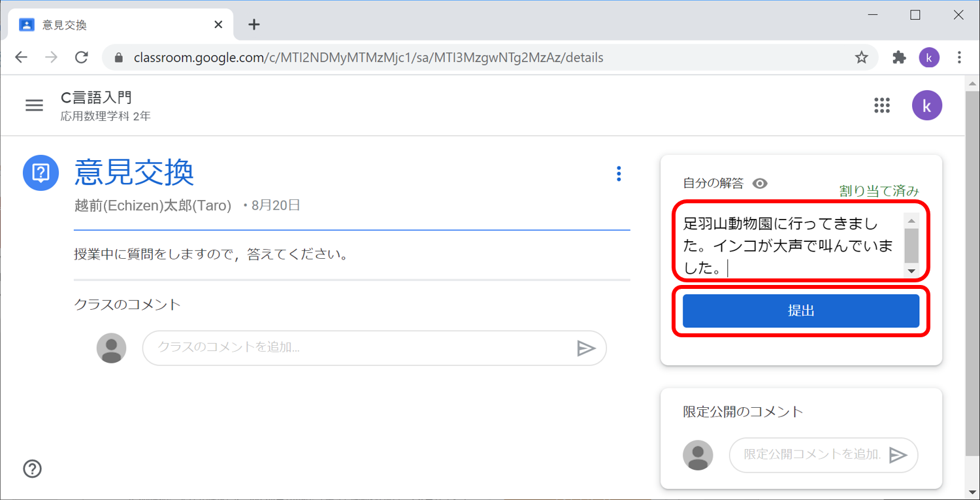Click the 限定公開のコメント heading

(x=743, y=412)
